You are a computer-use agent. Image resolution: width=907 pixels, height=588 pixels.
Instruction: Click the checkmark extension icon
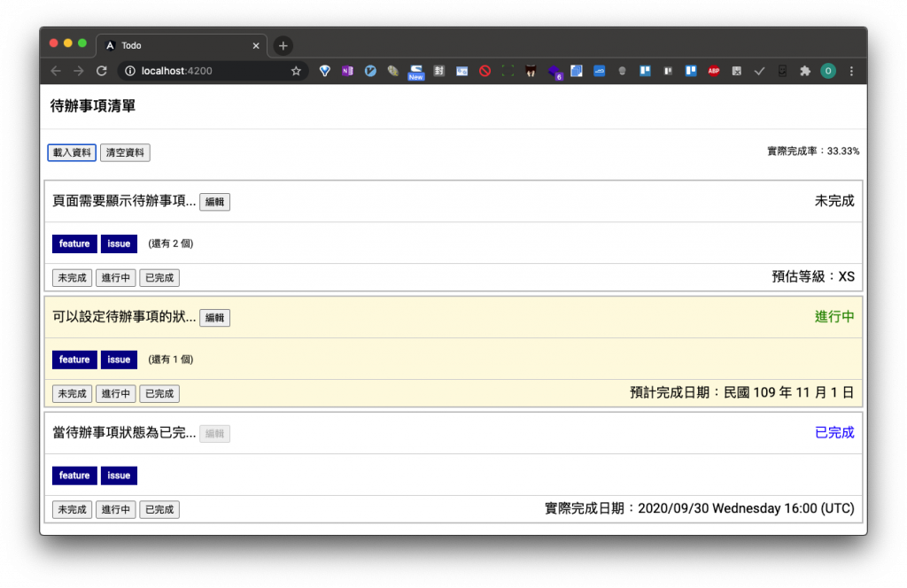pyautogui.click(x=759, y=71)
